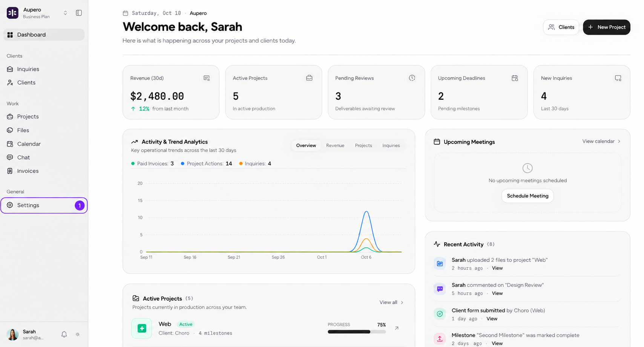Switch to the Revenue analytics tab
Image resolution: width=644 pixels, height=347 pixels.
click(x=335, y=145)
